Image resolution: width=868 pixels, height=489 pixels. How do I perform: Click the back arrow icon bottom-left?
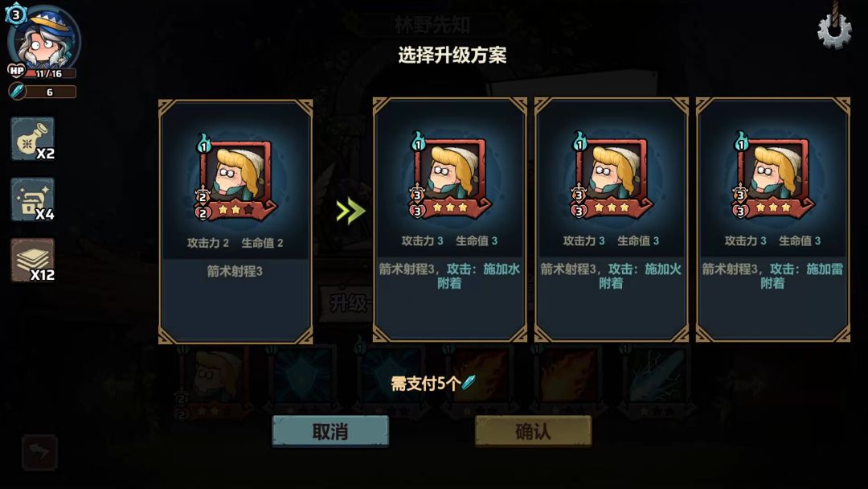pyautogui.click(x=40, y=452)
